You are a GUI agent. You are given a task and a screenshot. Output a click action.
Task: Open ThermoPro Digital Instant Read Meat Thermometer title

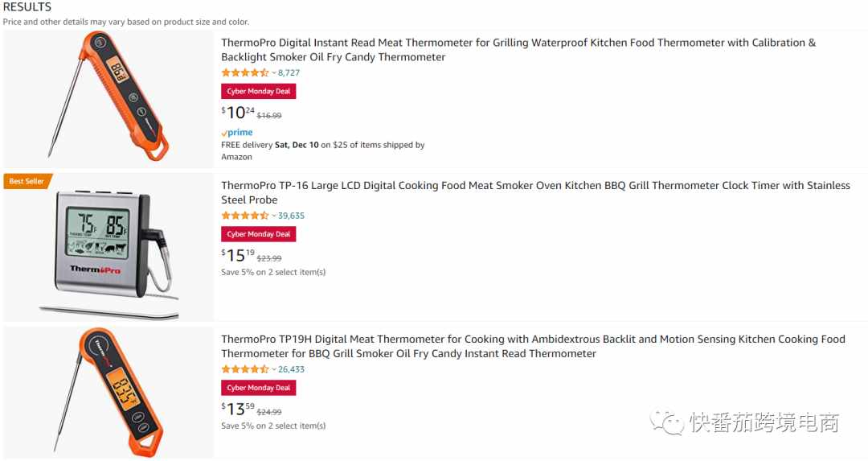tap(518, 50)
